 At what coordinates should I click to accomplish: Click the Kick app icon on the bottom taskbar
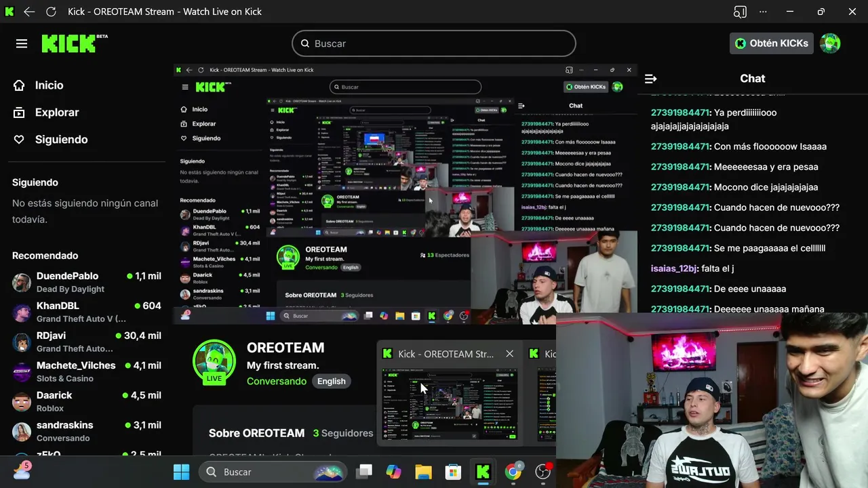point(484,472)
